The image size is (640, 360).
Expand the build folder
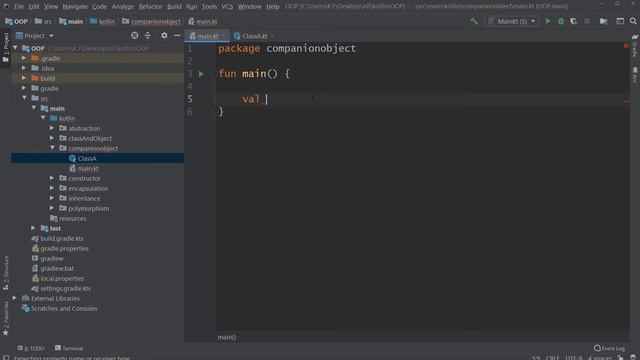click(24, 78)
